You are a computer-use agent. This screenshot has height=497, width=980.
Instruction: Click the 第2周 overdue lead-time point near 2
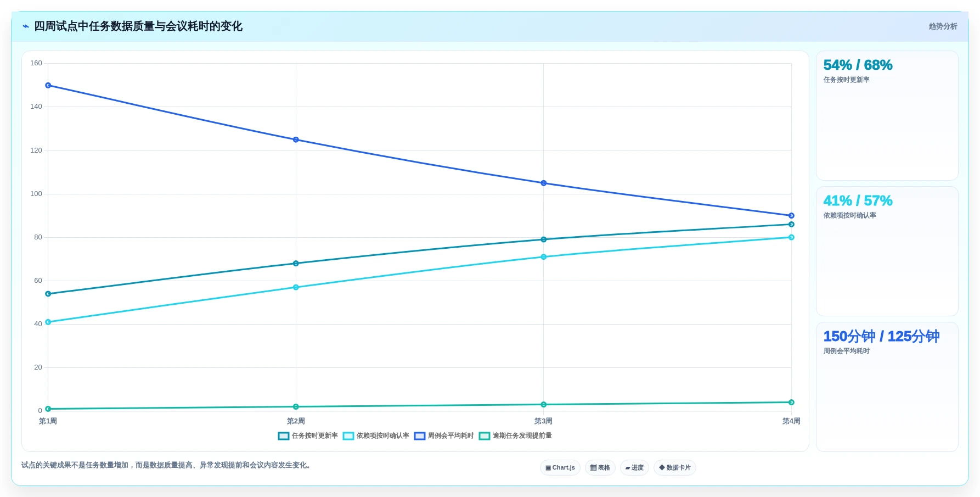click(x=296, y=407)
